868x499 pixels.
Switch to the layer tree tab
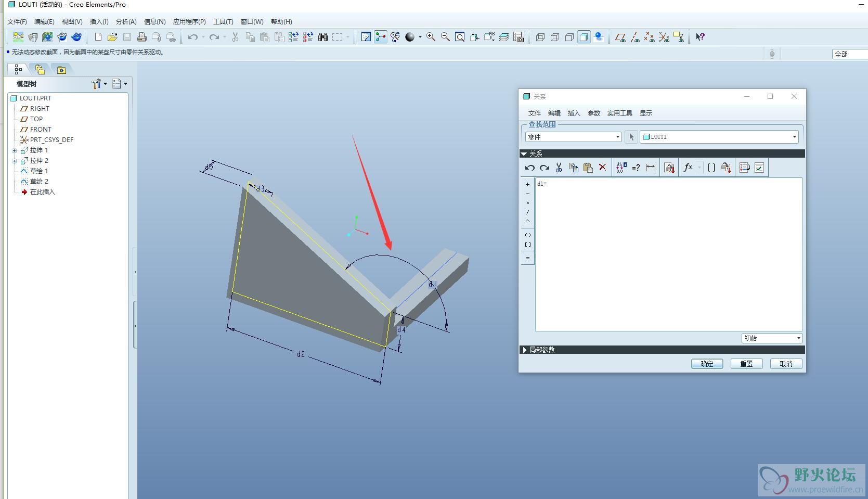click(40, 70)
